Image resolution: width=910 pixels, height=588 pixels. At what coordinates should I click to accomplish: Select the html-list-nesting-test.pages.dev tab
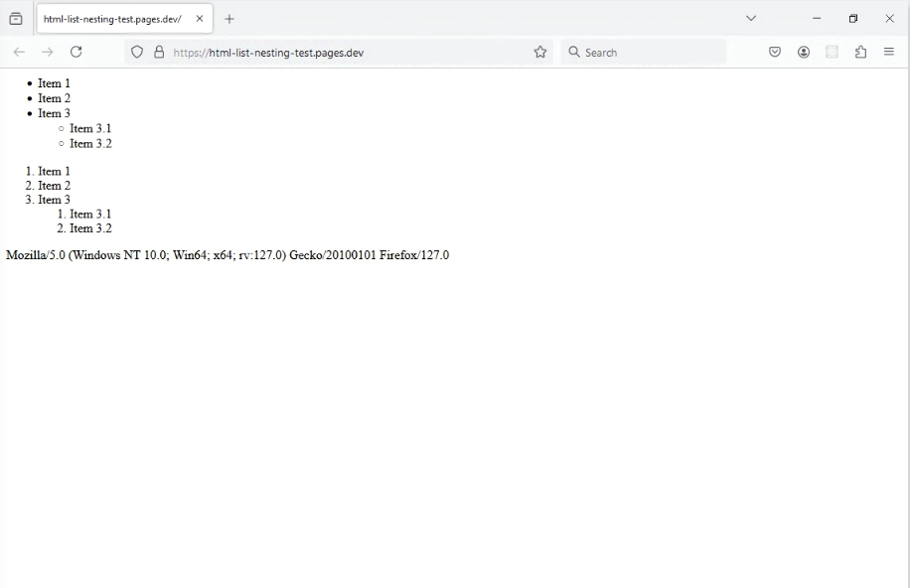click(111, 19)
